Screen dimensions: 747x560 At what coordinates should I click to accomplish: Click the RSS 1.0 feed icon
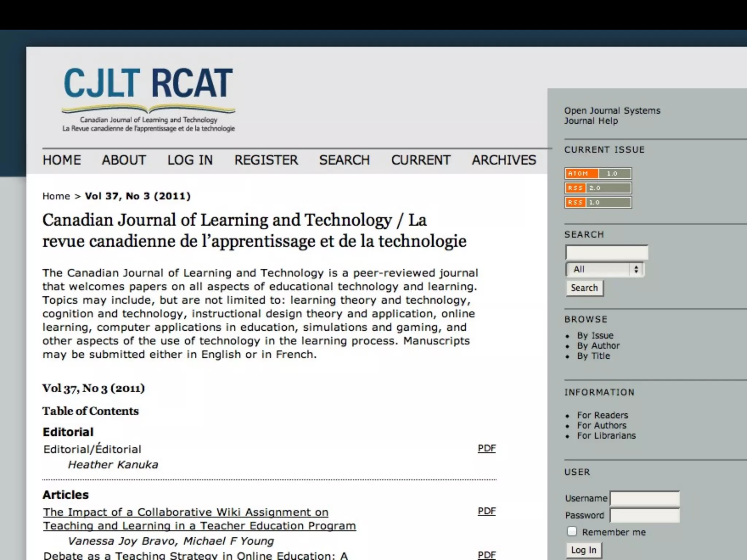[x=598, y=202]
